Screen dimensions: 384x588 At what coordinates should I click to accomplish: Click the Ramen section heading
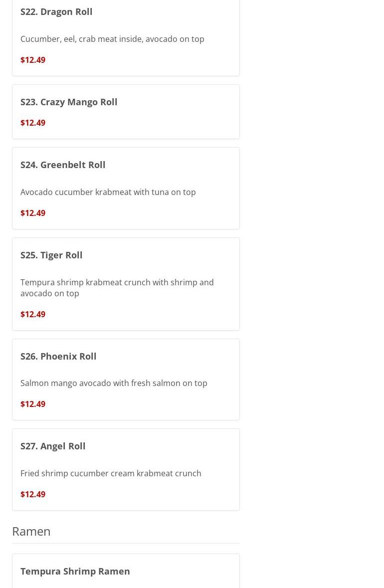(31, 531)
